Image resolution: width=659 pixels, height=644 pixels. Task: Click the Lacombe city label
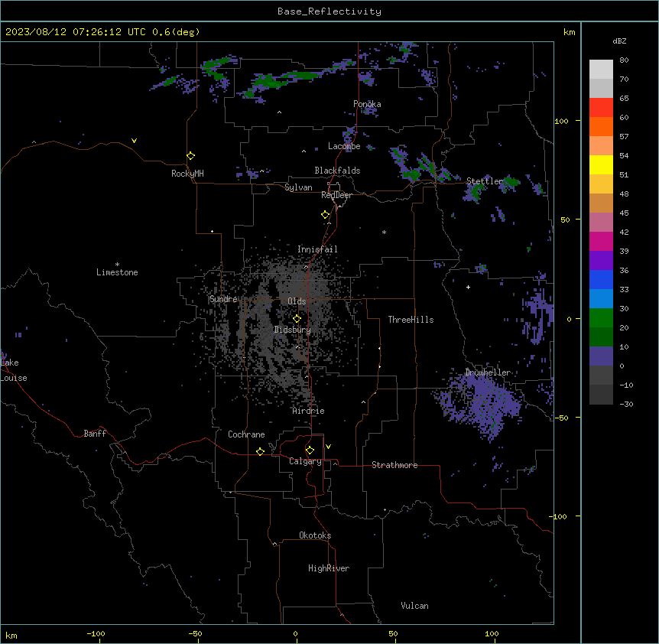click(344, 146)
